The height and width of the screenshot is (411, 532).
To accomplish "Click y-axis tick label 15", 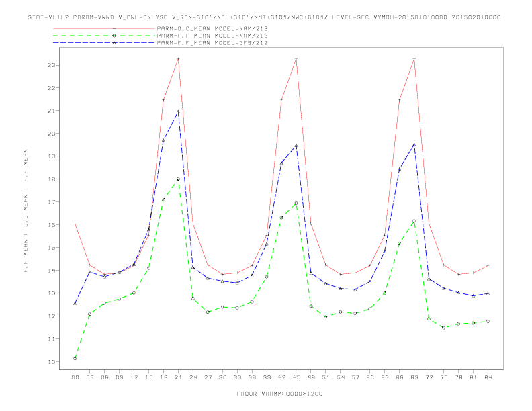I will pos(52,248).
